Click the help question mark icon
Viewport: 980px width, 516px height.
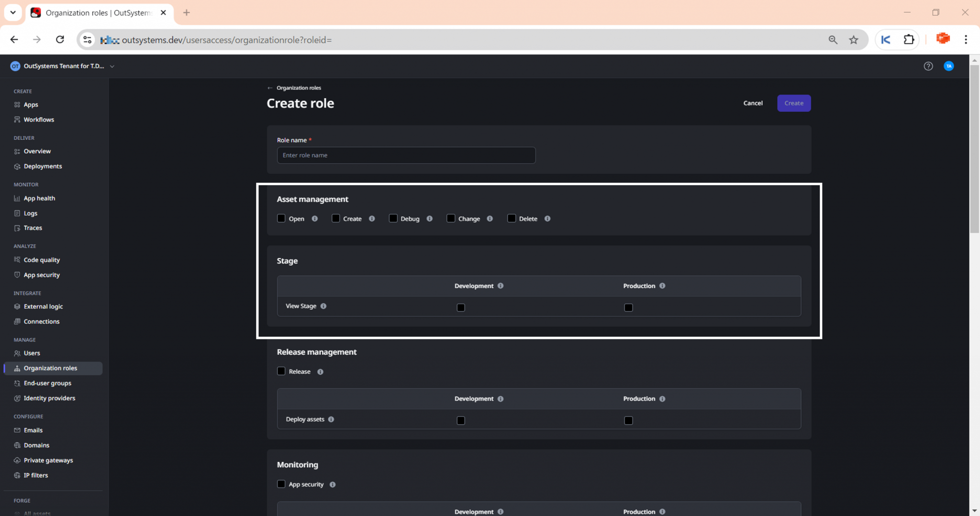pyautogui.click(x=929, y=66)
